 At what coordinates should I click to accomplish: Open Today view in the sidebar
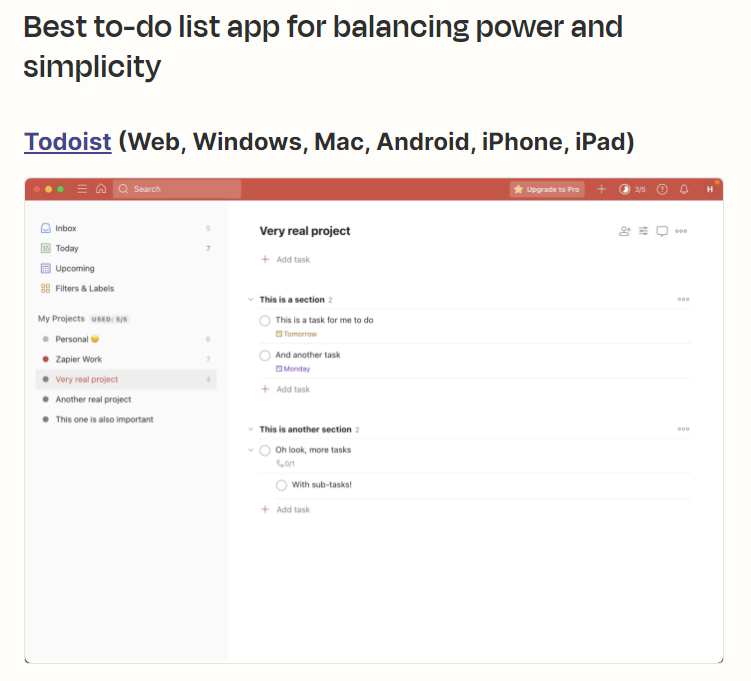(x=126, y=248)
